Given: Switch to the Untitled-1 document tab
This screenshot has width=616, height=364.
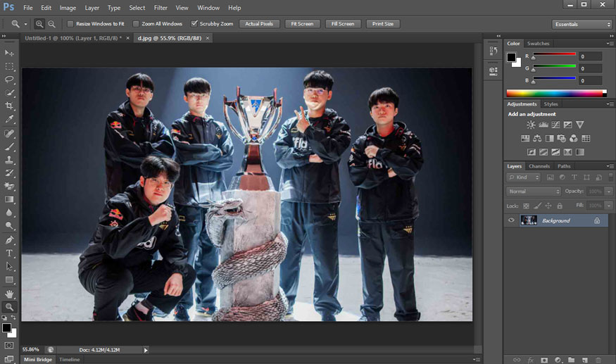Looking at the screenshot, I should tap(73, 38).
